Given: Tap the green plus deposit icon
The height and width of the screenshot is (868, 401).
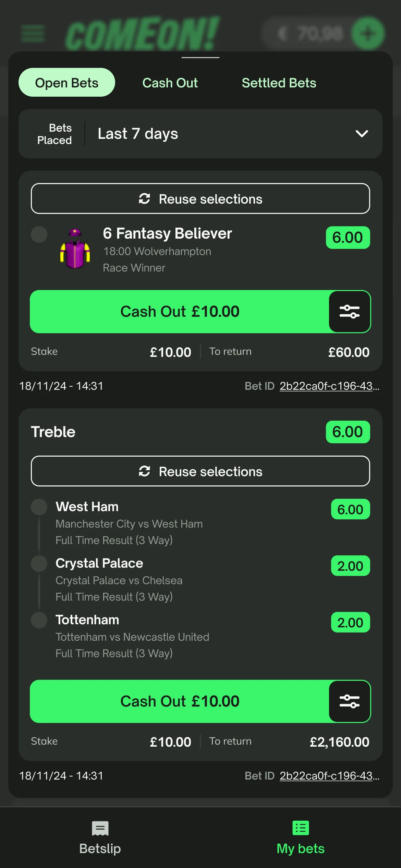Looking at the screenshot, I should 368,34.
